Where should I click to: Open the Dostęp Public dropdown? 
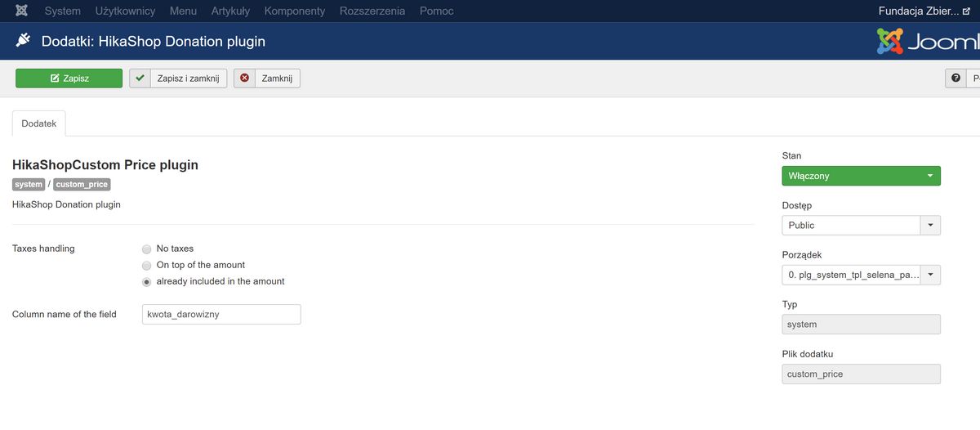coord(861,226)
